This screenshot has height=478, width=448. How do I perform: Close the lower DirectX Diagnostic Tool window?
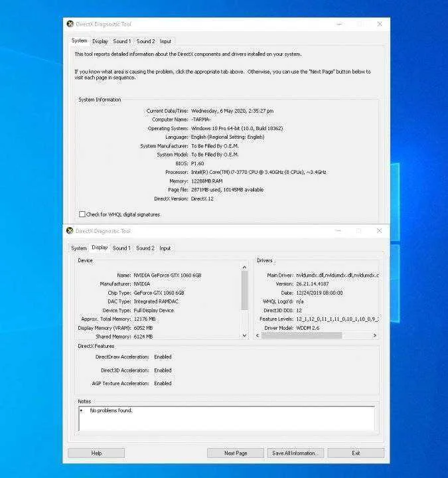pyautogui.click(x=379, y=231)
